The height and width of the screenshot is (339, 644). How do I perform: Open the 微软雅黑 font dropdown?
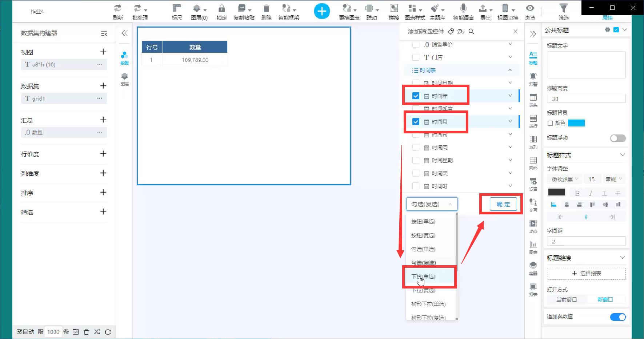[565, 179]
